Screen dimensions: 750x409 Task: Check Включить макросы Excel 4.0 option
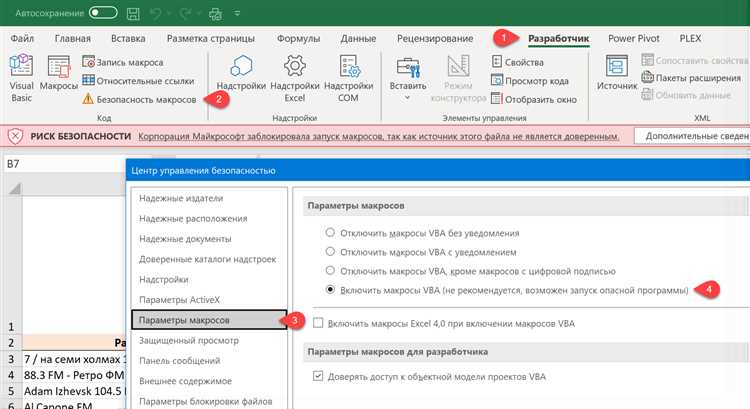(x=318, y=323)
